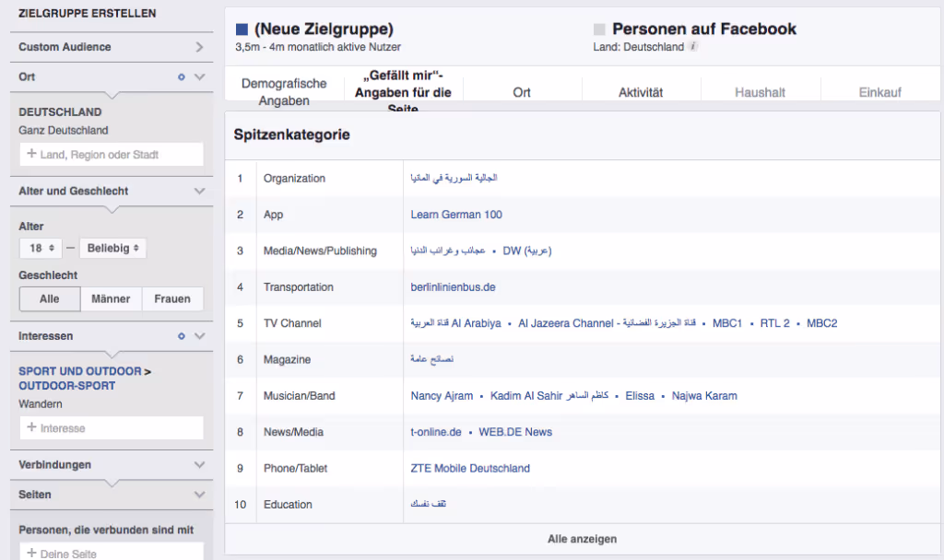Open the RTL 2 link
This screenshot has height=560, width=944.
[774, 323]
